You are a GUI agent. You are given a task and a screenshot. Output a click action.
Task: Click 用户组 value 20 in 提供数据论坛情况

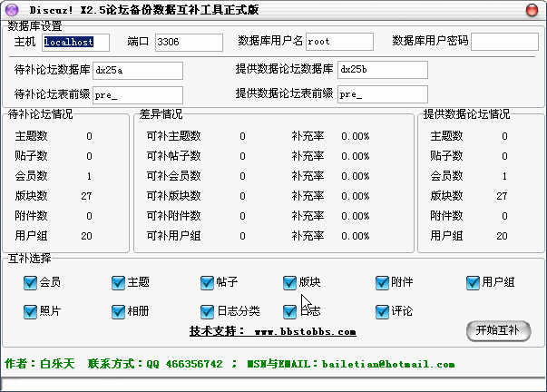tap(502, 236)
